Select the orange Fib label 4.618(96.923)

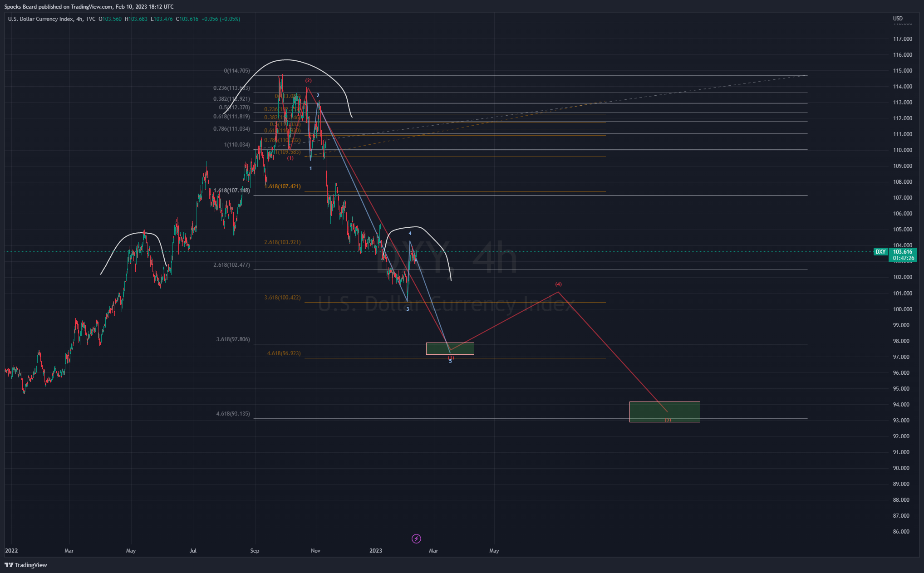(284, 353)
